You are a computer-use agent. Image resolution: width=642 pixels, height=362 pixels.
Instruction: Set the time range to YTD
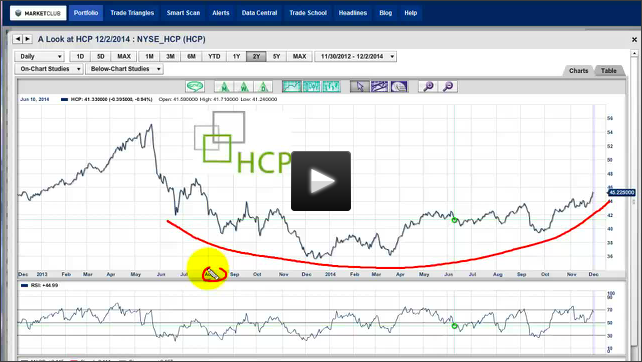214,57
